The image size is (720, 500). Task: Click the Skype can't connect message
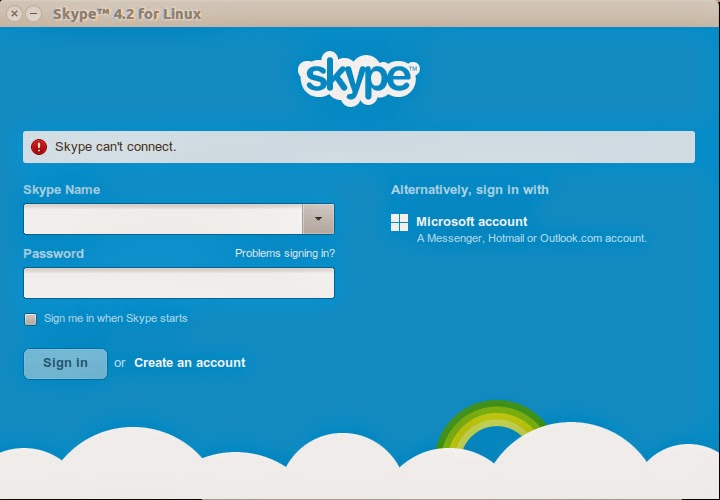[116, 147]
